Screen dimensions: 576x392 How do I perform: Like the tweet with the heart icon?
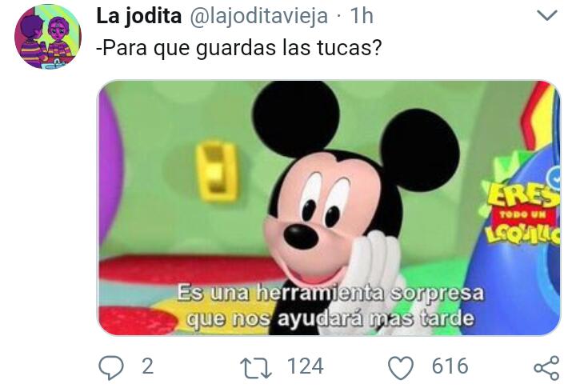401,369
